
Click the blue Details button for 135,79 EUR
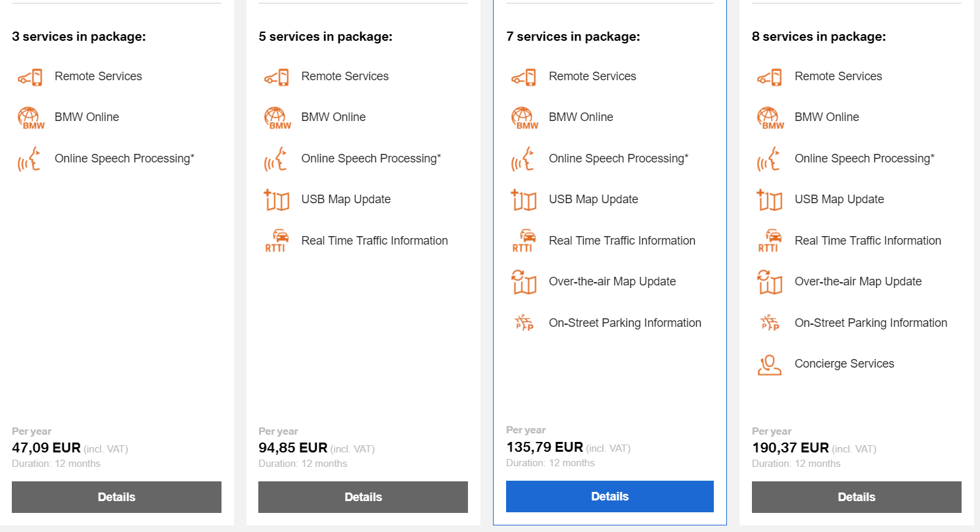click(610, 496)
